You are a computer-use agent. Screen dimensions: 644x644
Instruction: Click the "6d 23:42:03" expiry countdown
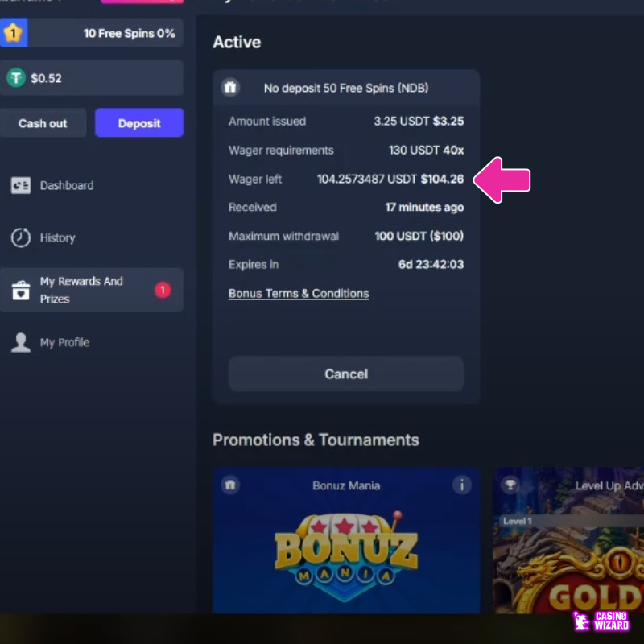[431, 264]
